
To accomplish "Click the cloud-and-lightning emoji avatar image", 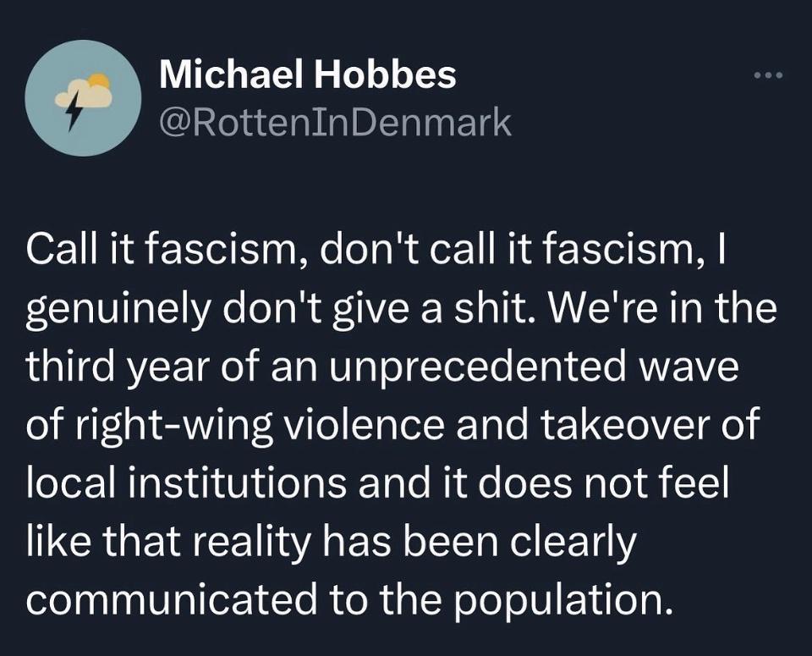I will pos(83,96).
